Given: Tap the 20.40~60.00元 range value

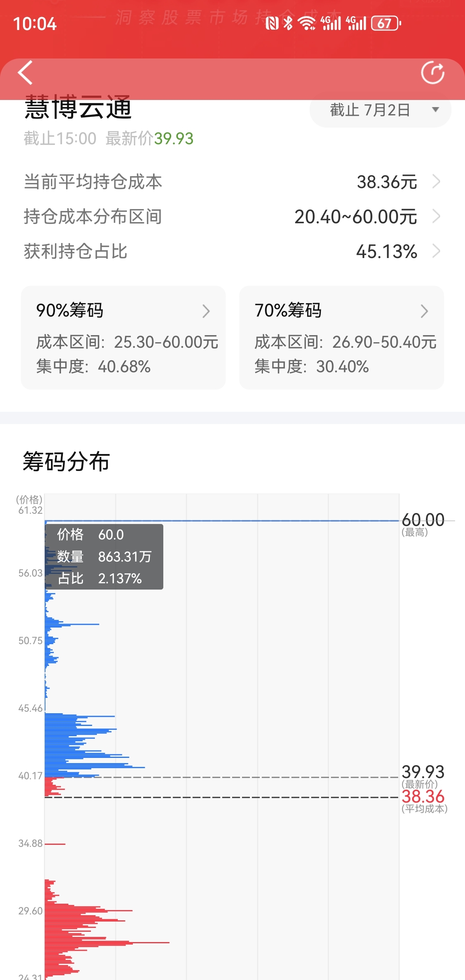Looking at the screenshot, I should (x=356, y=217).
